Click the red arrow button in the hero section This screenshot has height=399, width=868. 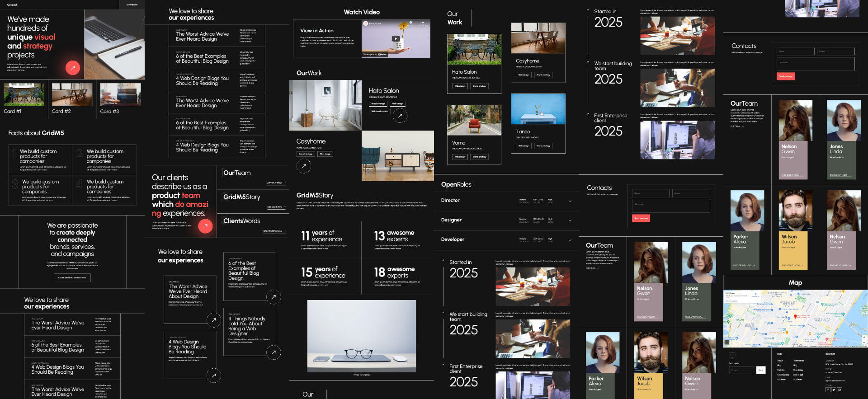coord(73,67)
